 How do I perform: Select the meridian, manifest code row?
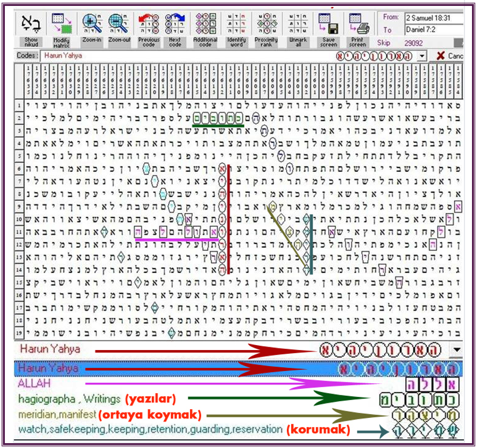[x=238, y=415]
